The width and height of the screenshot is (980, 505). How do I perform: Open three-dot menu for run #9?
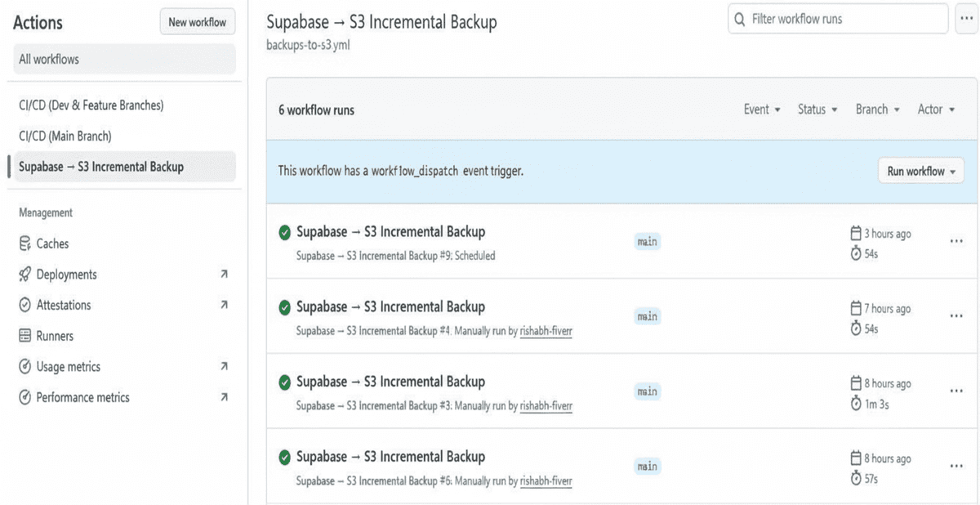click(x=956, y=242)
